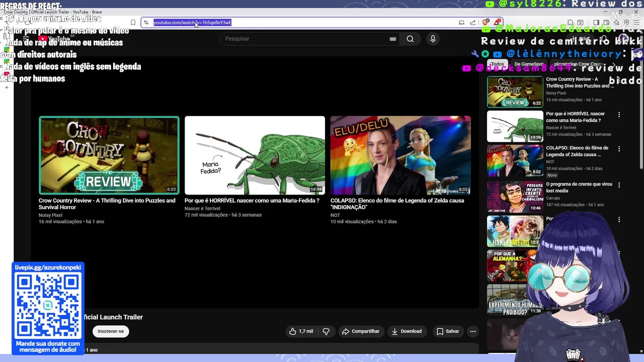Open Maria-Fedida end-screen video card
Screen dimensions: 644x362
255,155
